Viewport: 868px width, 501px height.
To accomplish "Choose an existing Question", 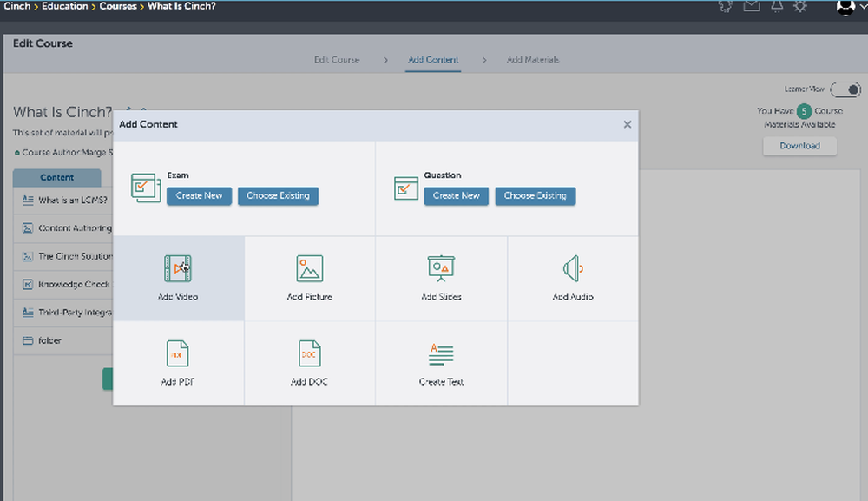I will coord(536,196).
